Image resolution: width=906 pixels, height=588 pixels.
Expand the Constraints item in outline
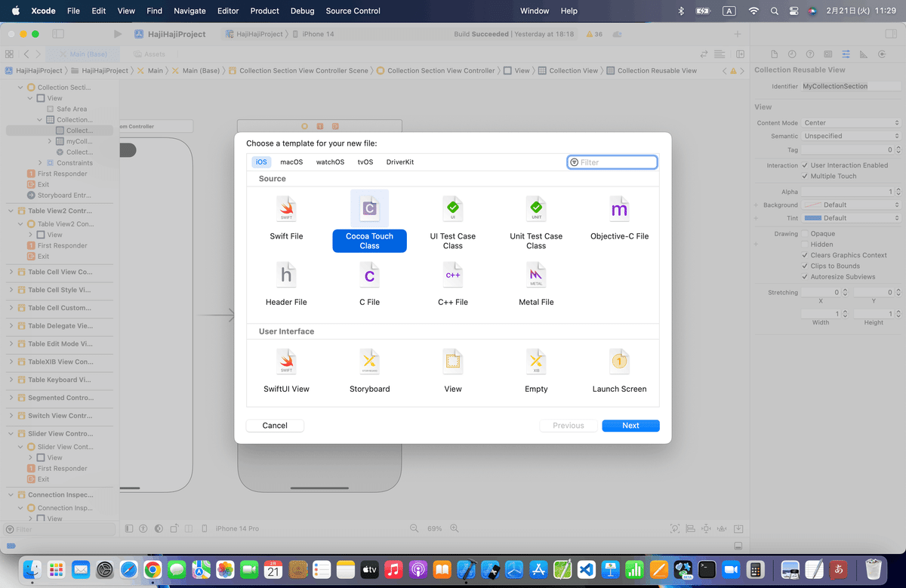tap(40, 163)
